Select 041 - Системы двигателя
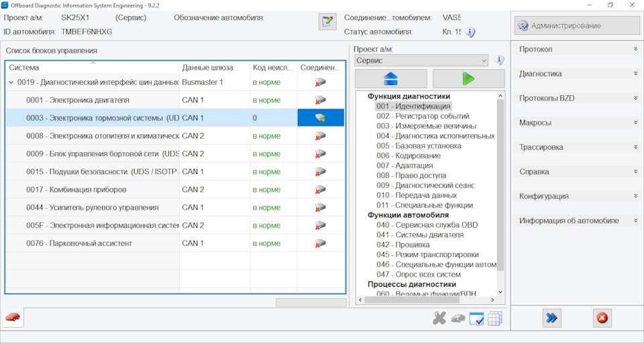This screenshot has height=343, width=644. pyautogui.click(x=420, y=234)
